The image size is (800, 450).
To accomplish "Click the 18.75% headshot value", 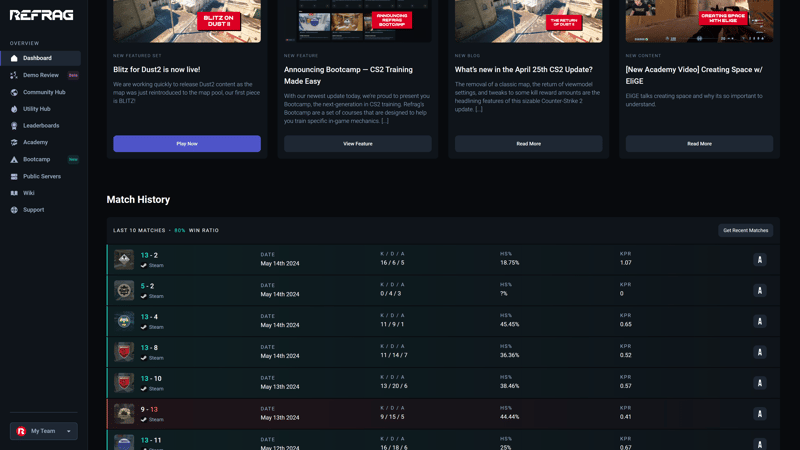I will click(510, 263).
